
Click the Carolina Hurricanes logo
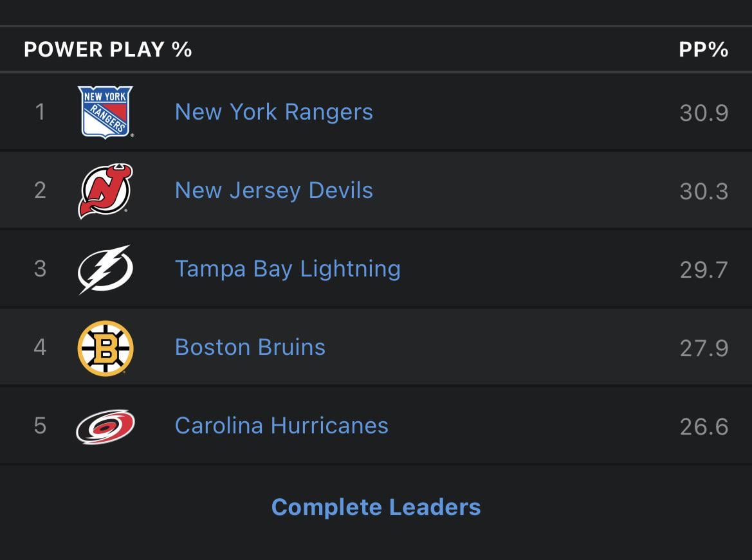(x=105, y=426)
